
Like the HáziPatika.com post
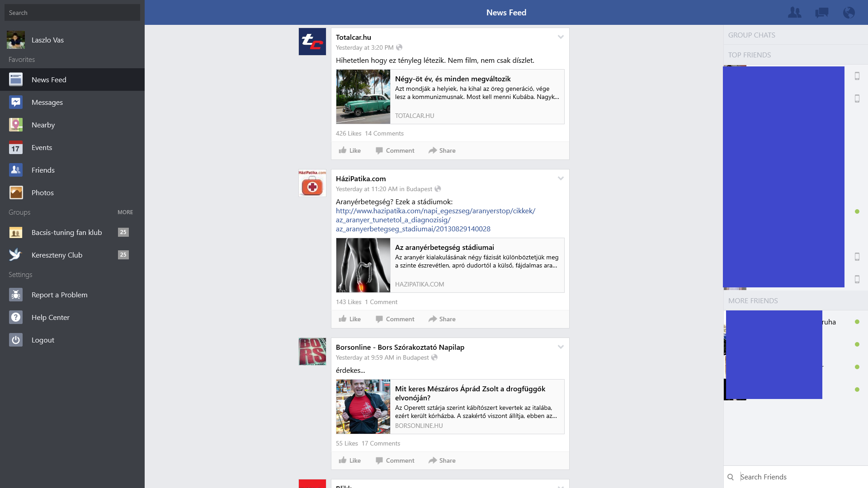pos(350,319)
